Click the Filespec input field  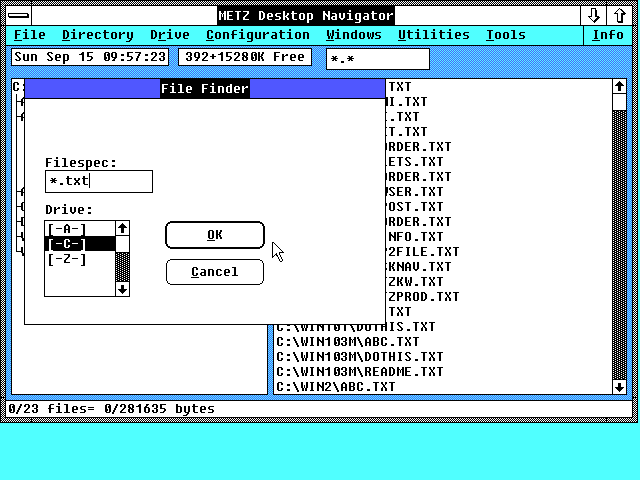click(99, 181)
